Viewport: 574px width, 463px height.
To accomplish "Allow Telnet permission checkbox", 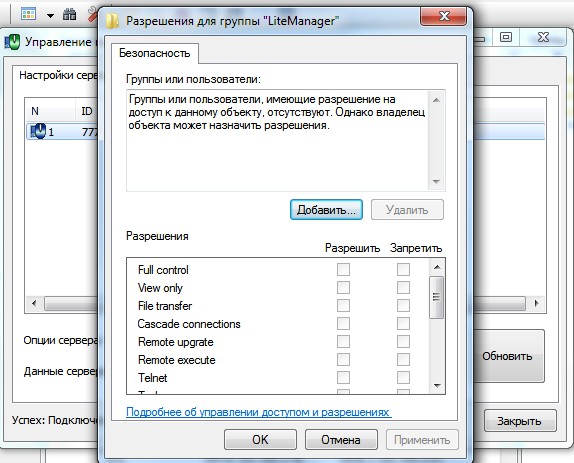I will [343, 377].
